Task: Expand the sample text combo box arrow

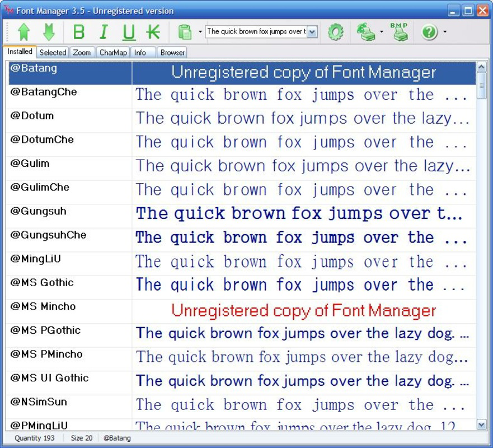Action: coord(312,32)
